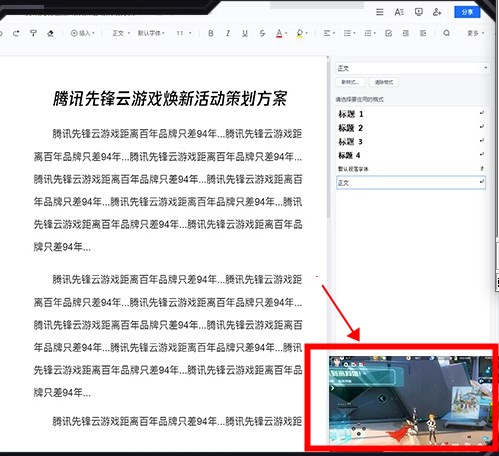This screenshot has height=456, width=499.
Task: Click the text style A icon
Action: (399, 12)
